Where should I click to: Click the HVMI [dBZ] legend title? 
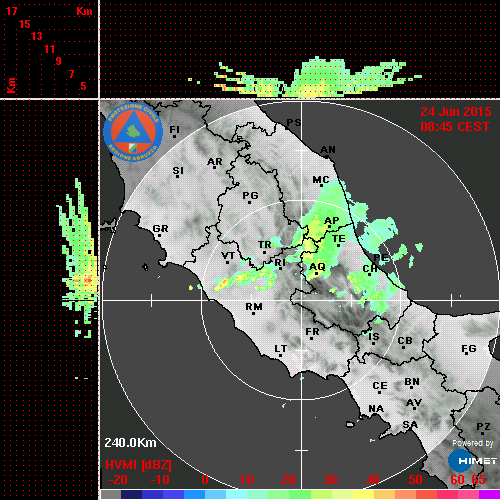(138, 465)
